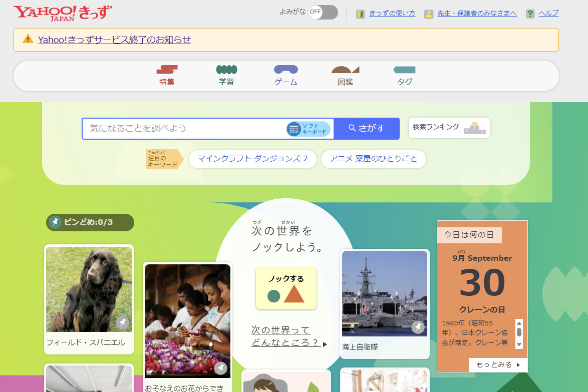Screen dimensions: 588x392
Task: Open the ゲーム menu label
Action: tap(286, 82)
